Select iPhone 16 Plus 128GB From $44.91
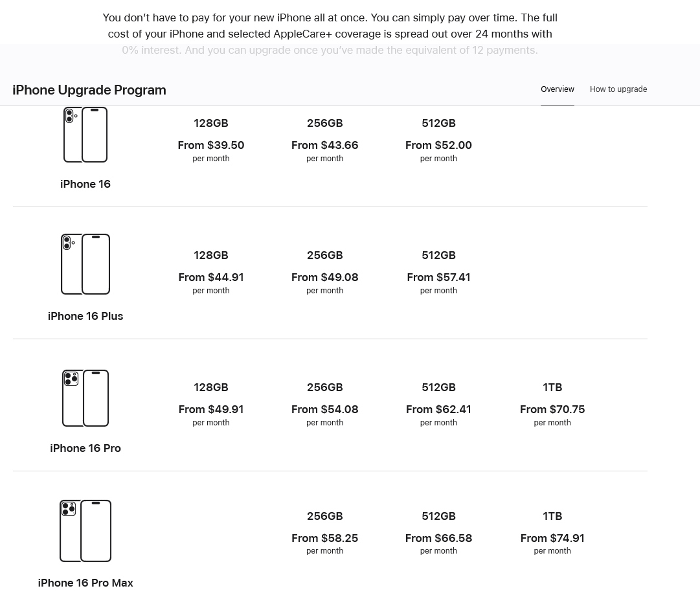Screen dimensions: 700x606 click(x=210, y=272)
